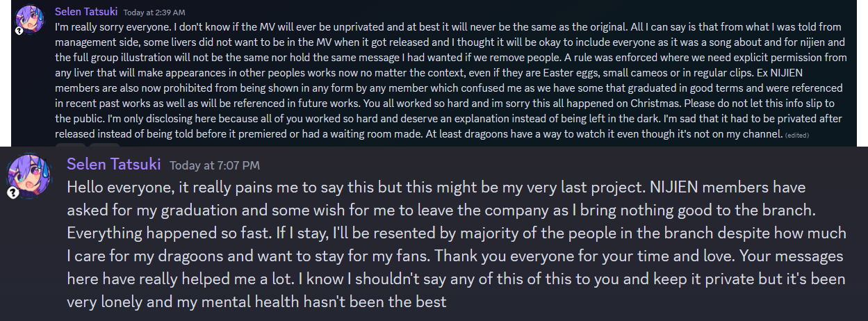This screenshot has width=868, height=321.
Task: Click the '(edited)' tag after the first message
Action: 796,135
